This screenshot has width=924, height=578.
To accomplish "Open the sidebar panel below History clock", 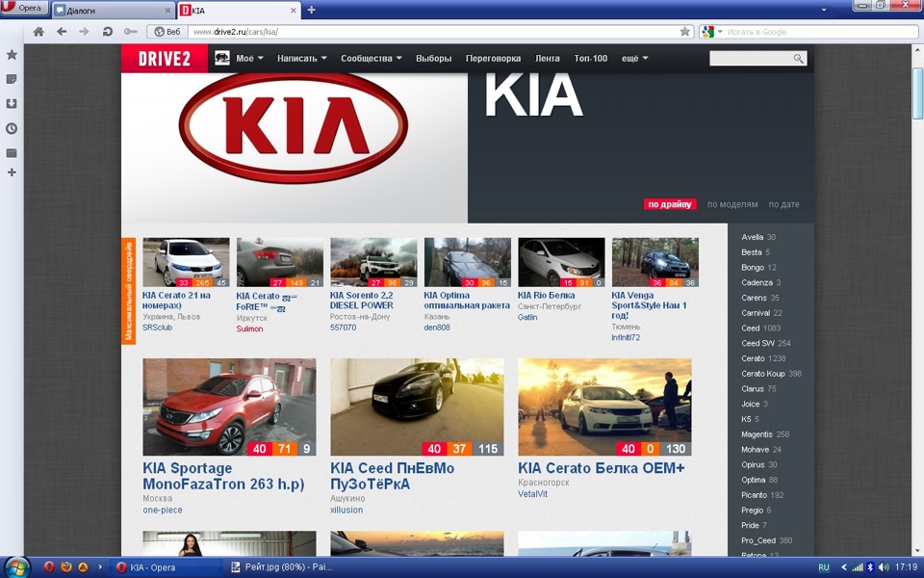I will tap(12, 153).
